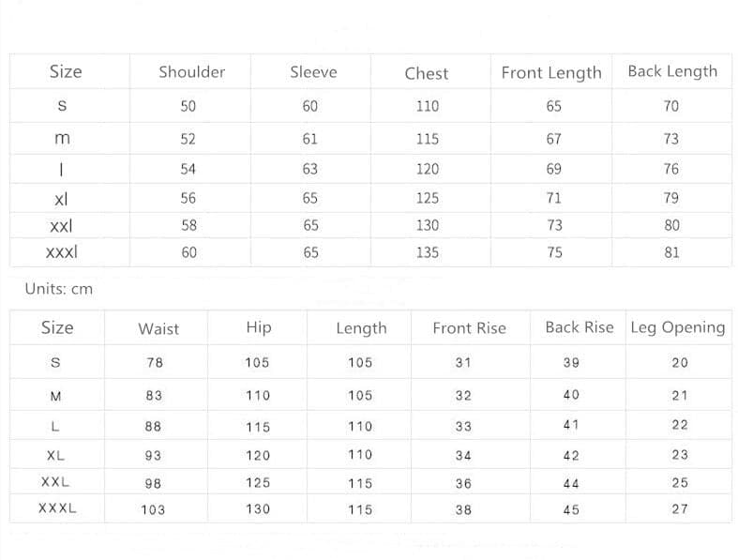The image size is (738, 560).
Task: Click the Shoulder column header
Action: [x=191, y=72]
